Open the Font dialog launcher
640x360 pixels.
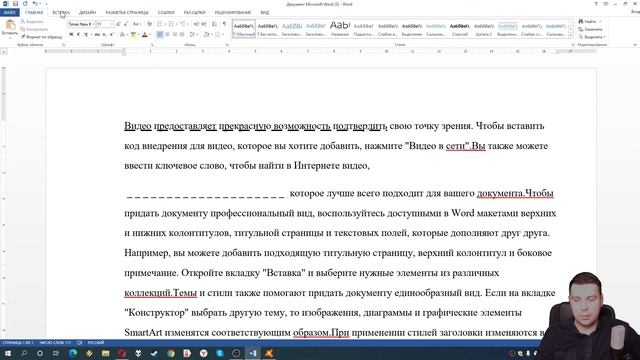152,44
